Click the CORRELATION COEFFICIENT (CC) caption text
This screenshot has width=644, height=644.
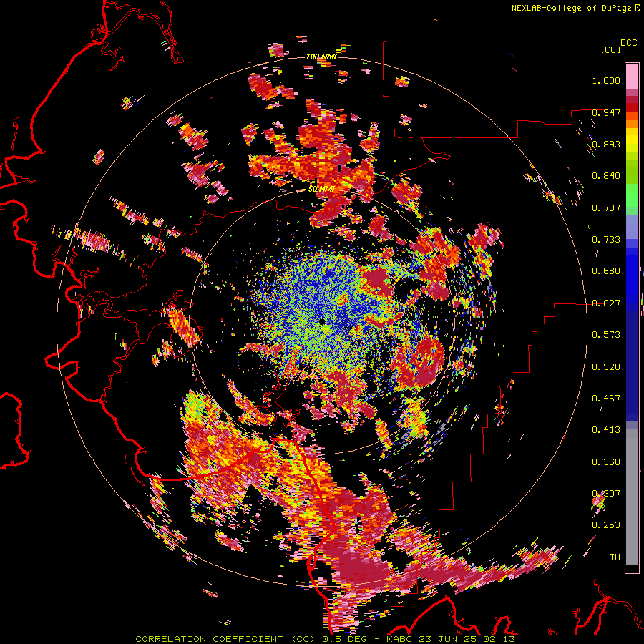(x=225, y=639)
